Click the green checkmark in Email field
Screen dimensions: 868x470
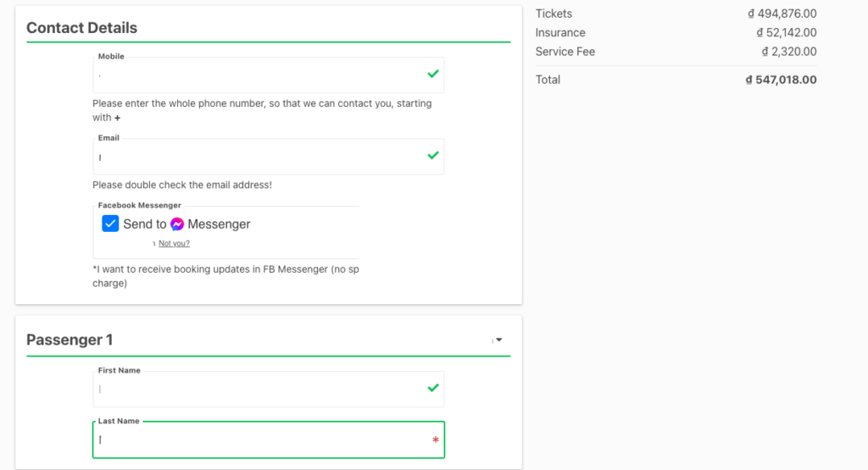[433, 156]
